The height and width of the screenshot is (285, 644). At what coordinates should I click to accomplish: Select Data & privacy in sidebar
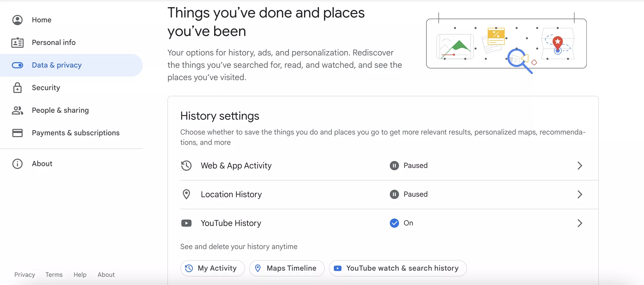click(57, 65)
